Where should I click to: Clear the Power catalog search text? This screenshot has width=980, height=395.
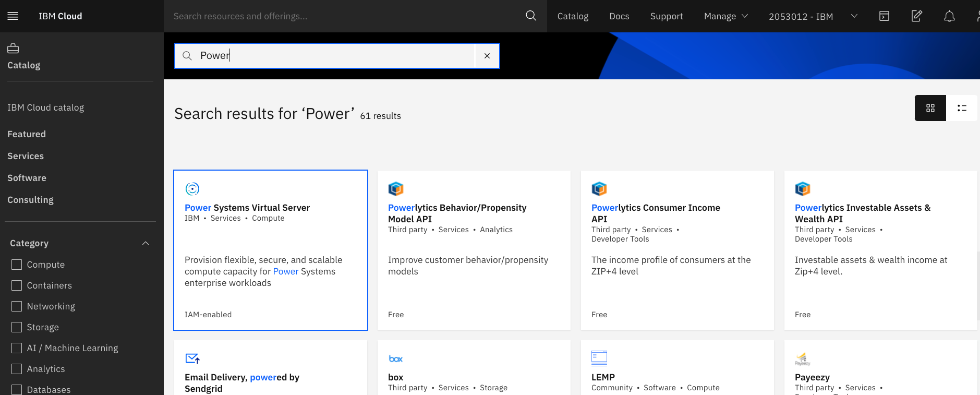(487, 56)
